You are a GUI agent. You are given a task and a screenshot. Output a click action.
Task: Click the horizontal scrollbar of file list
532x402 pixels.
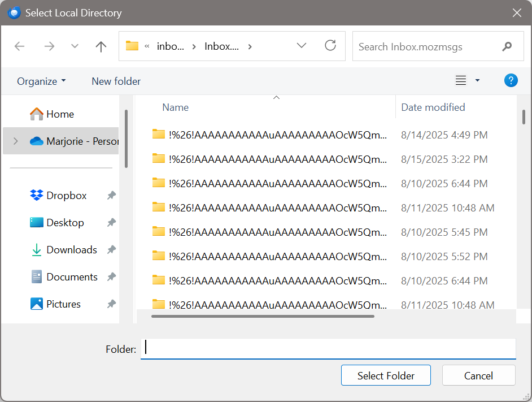click(263, 316)
